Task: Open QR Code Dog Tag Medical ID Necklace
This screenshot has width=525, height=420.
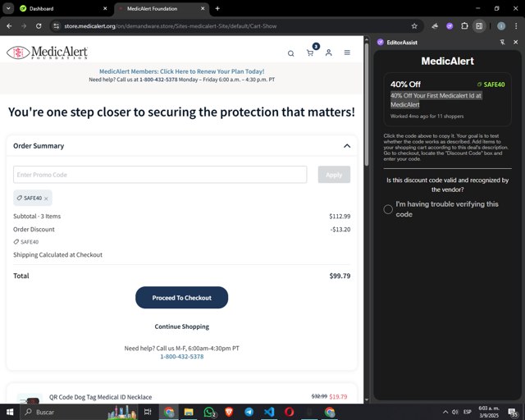Action: [100, 397]
